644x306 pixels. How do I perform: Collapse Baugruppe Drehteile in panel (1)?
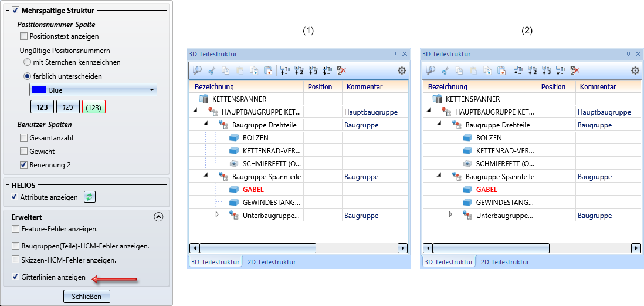point(205,123)
